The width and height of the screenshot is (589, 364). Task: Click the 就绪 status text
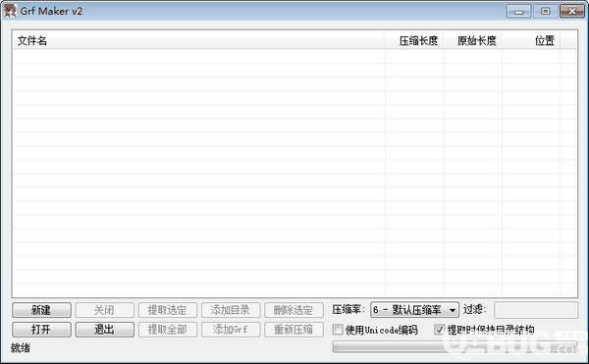[x=21, y=348]
